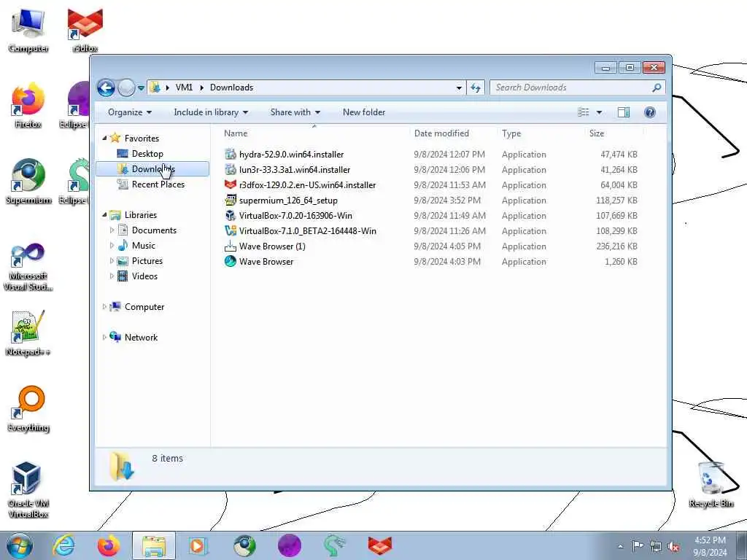Open the address bar history dropdown arrow
The image size is (747, 560).
[x=459, y=87]
